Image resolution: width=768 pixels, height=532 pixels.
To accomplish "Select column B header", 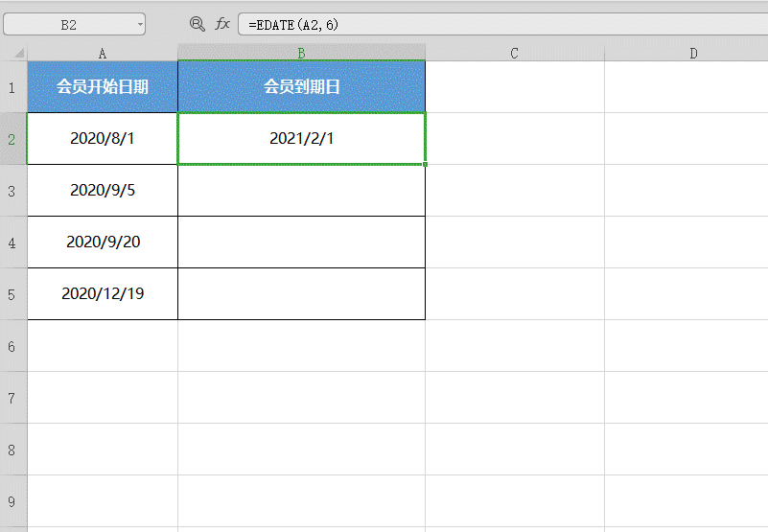I will 301,53.
